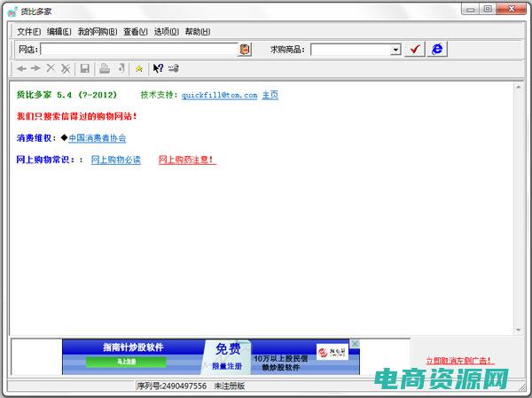Click the forward arrow toolbar icon
The height and width of the screenshot is (398, 532).
(35, 68)
